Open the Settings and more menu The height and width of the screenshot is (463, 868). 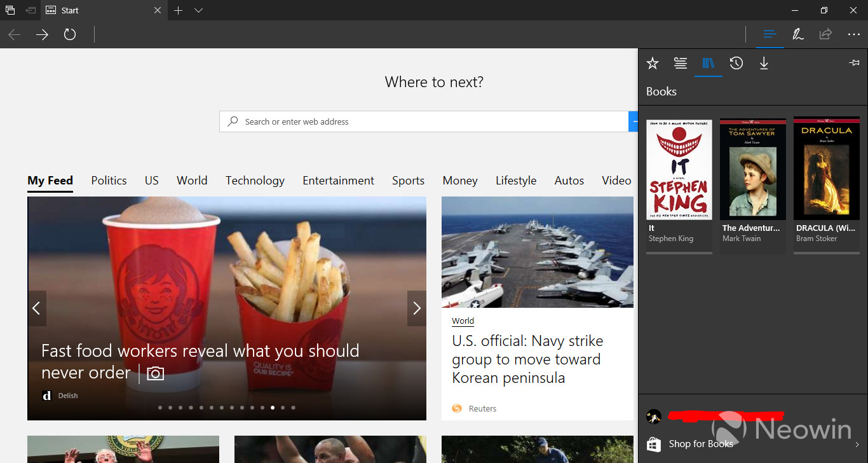[854, 34]
